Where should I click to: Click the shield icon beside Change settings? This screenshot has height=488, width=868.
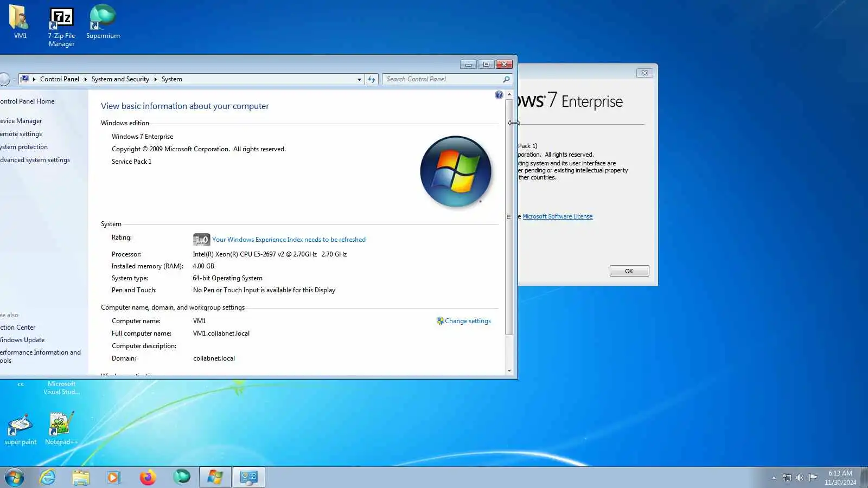440,321
